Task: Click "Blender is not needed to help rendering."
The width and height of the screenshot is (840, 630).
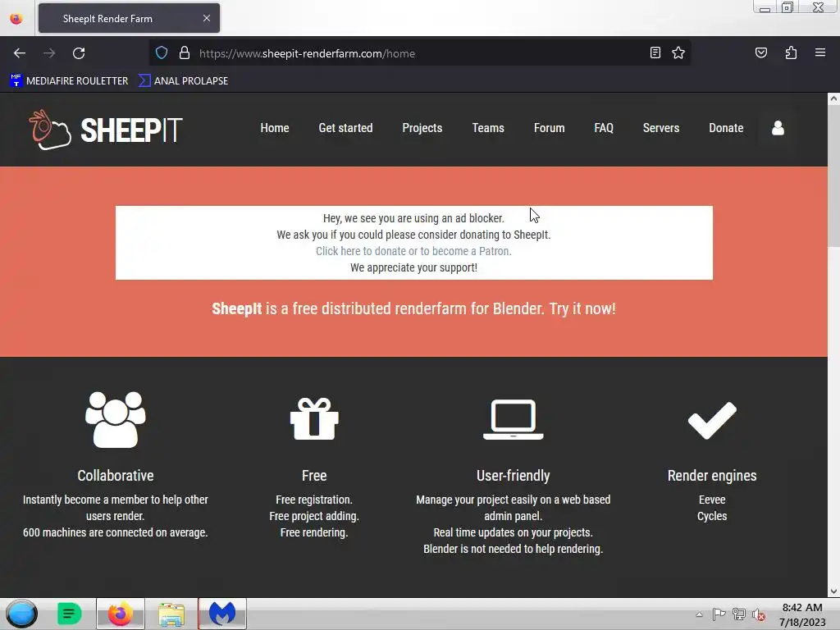Action: click(514, 549)
